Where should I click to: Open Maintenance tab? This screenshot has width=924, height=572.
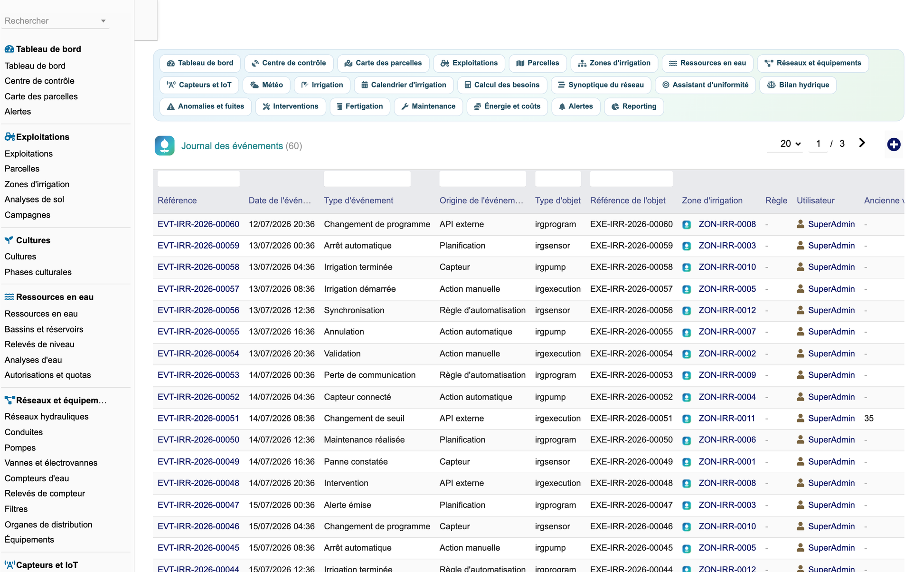(x=428, y=106)
